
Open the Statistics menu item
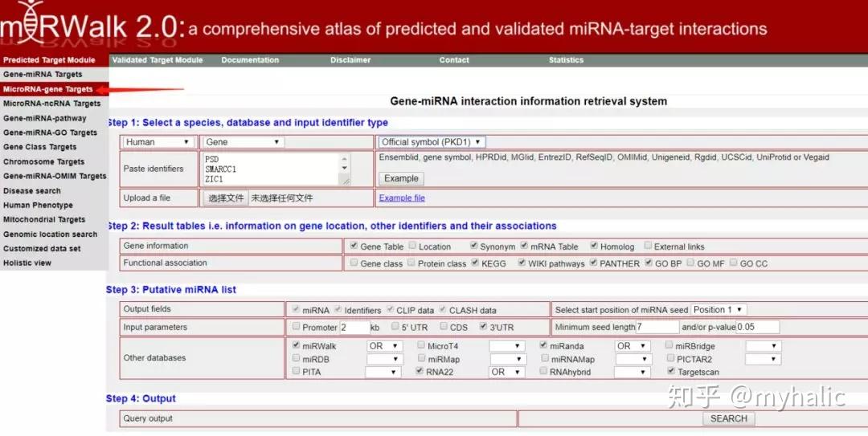566,59
